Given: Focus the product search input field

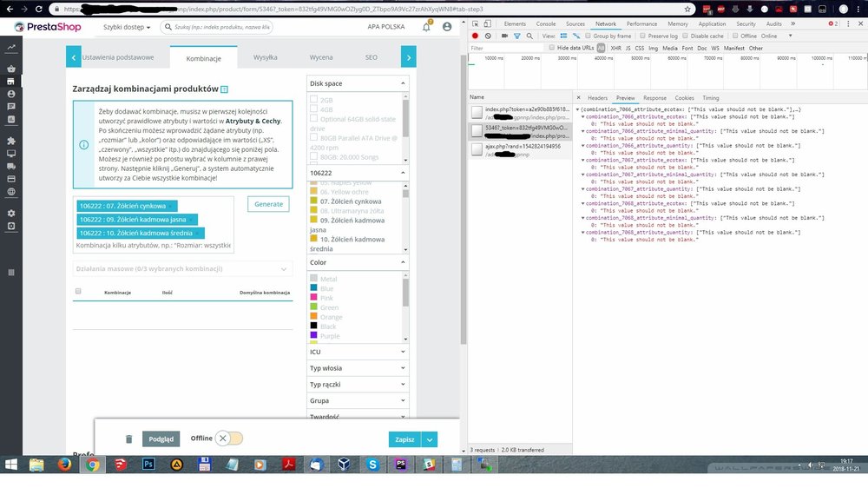Looking at the screenshot, I should point(217,27).
